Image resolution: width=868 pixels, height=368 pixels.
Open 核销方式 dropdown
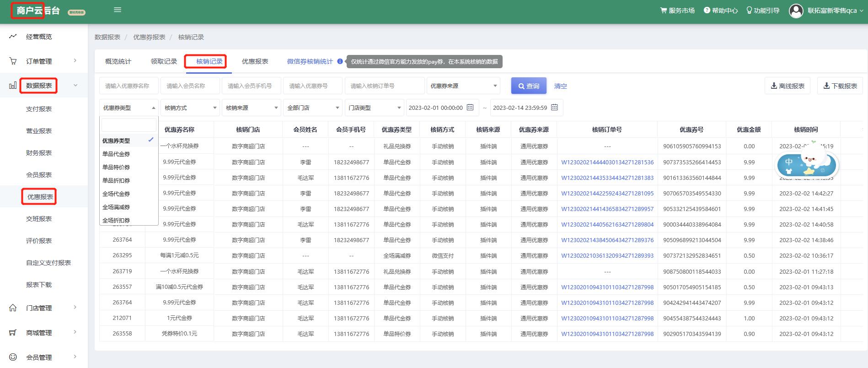[x=190, y=108]
